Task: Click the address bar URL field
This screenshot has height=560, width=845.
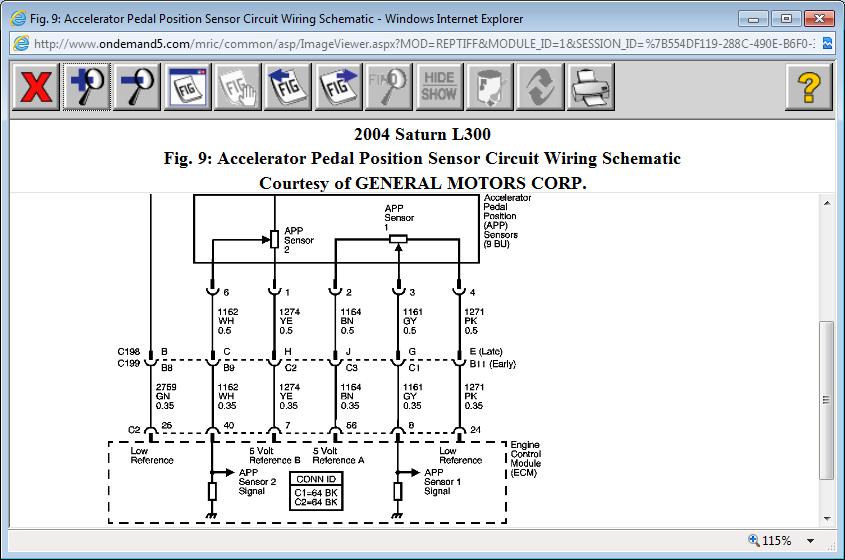Action: tap(424, 44)
